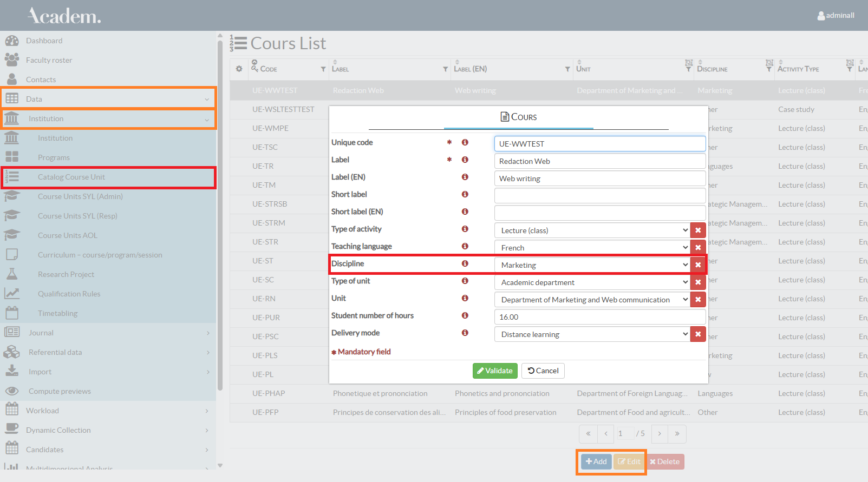Click the Student number of hours field
The width and height of the screenshot is (868, 482).
point(599,317)
